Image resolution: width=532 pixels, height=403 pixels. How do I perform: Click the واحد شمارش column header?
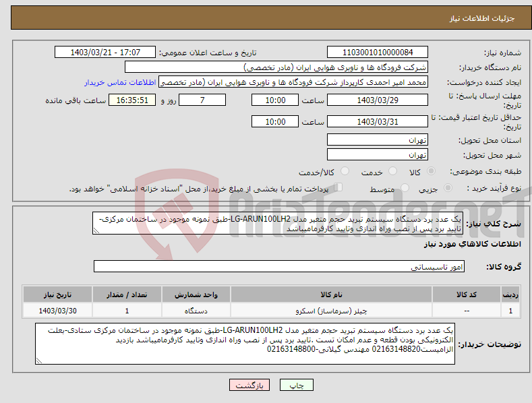tap(196, 294)
